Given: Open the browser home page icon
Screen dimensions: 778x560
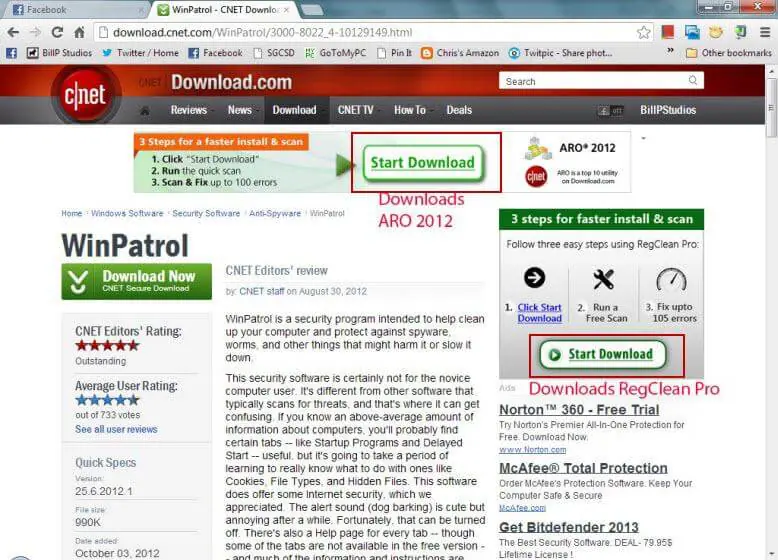Looking at the screenshot, I should 79,32.
